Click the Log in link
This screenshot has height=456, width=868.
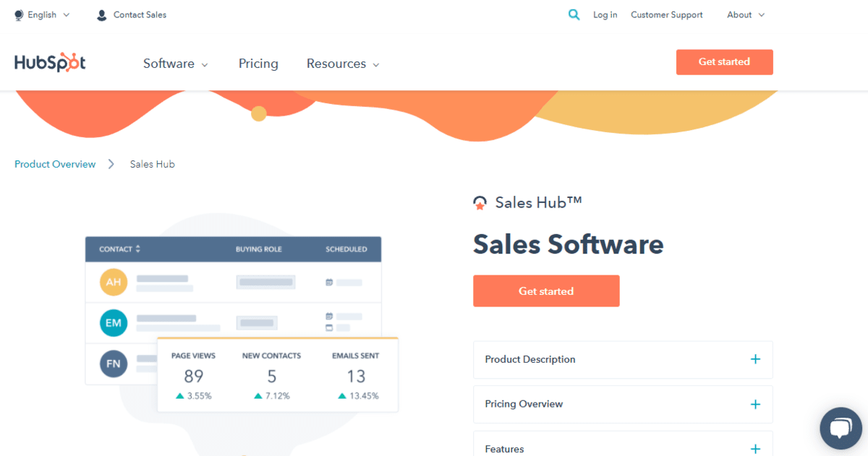click(x=605, y=14)
